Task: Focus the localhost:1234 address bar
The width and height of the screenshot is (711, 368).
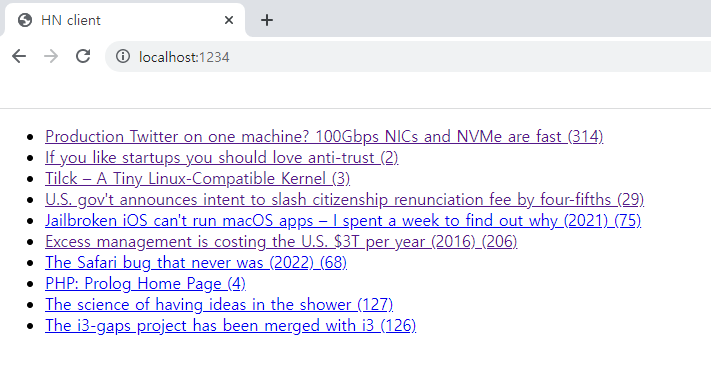Action: click(x=408, y=57)
